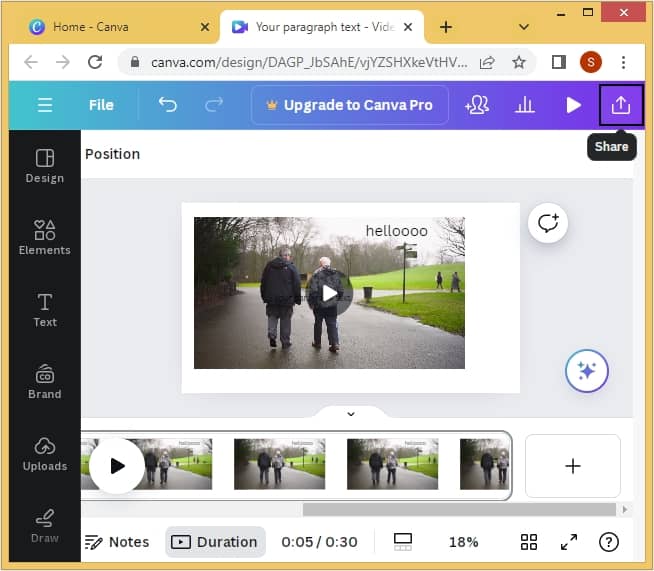Screen dimensions: 654x571
Task: Play the timeline with the round play button
Action: coord(117,466)
